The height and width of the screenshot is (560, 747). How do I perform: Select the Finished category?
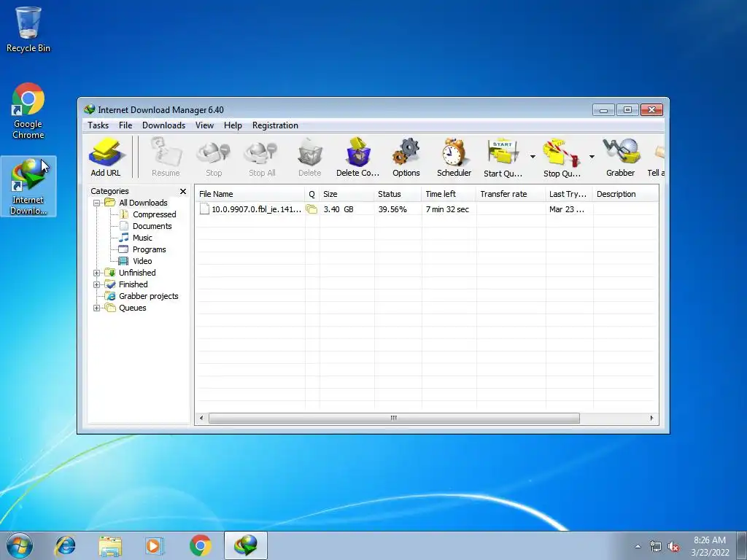[133, 285]
